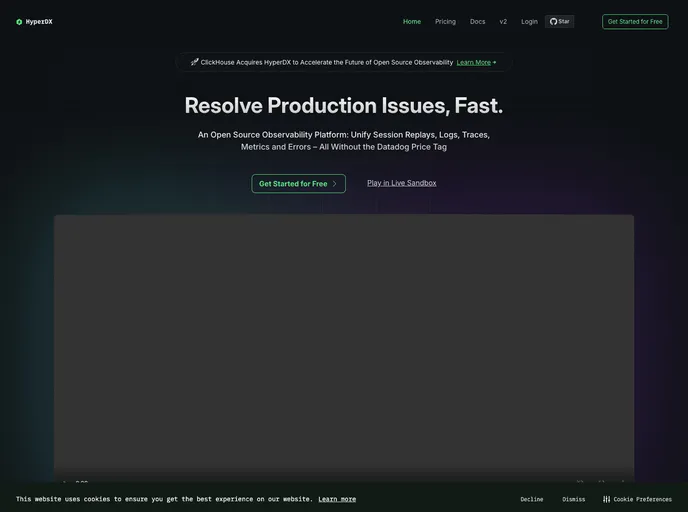
Task: Open cookie banner Learn more link
Action: click(x=337, y=499)
